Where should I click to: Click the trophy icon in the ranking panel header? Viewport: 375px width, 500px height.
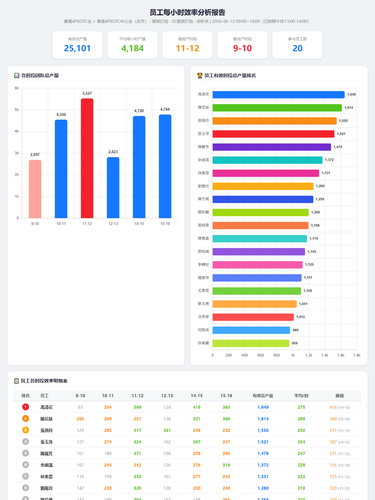[200, 76]
